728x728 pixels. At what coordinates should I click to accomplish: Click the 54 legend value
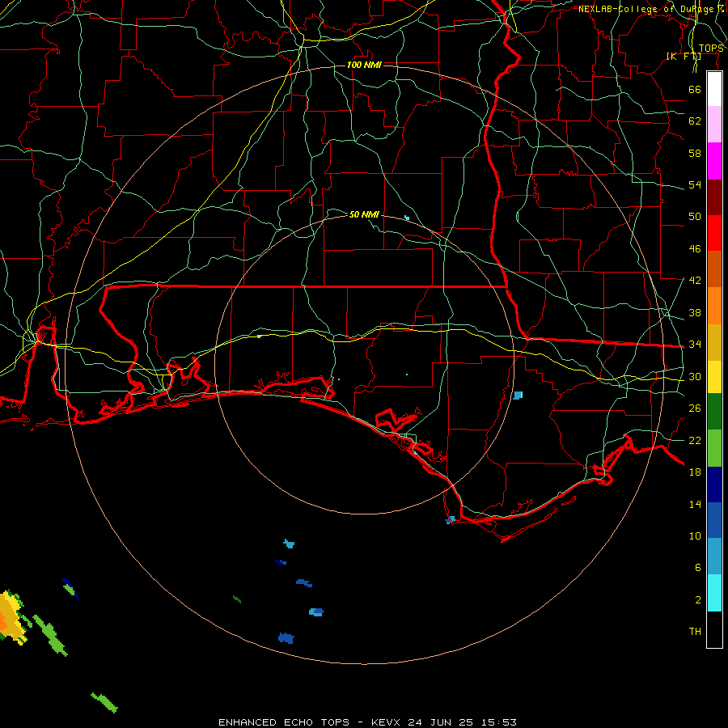(695, 184)
